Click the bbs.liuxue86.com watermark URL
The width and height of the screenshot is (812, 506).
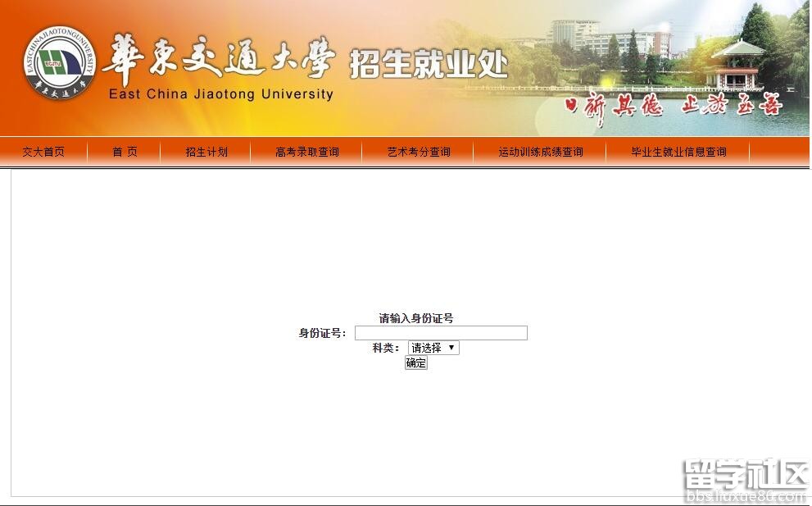click(746, 496)
